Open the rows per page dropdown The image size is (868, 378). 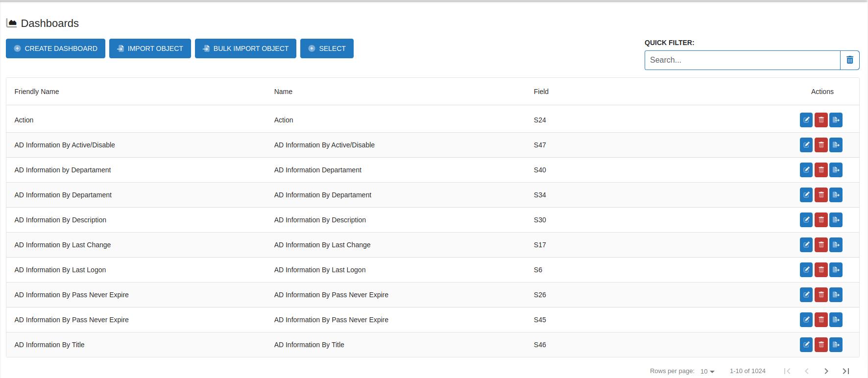pyautogui.click(x=707, y=371)
